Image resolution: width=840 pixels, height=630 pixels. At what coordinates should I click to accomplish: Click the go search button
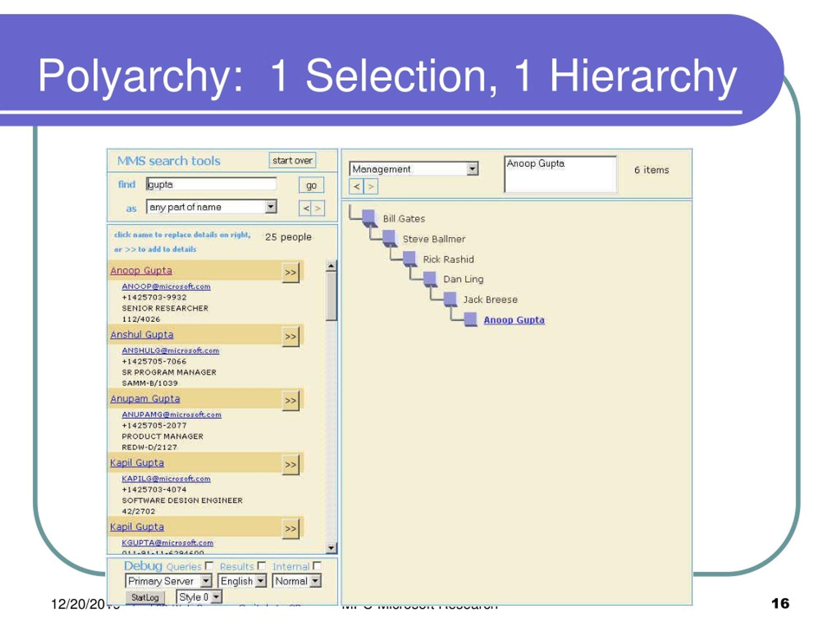311,185
